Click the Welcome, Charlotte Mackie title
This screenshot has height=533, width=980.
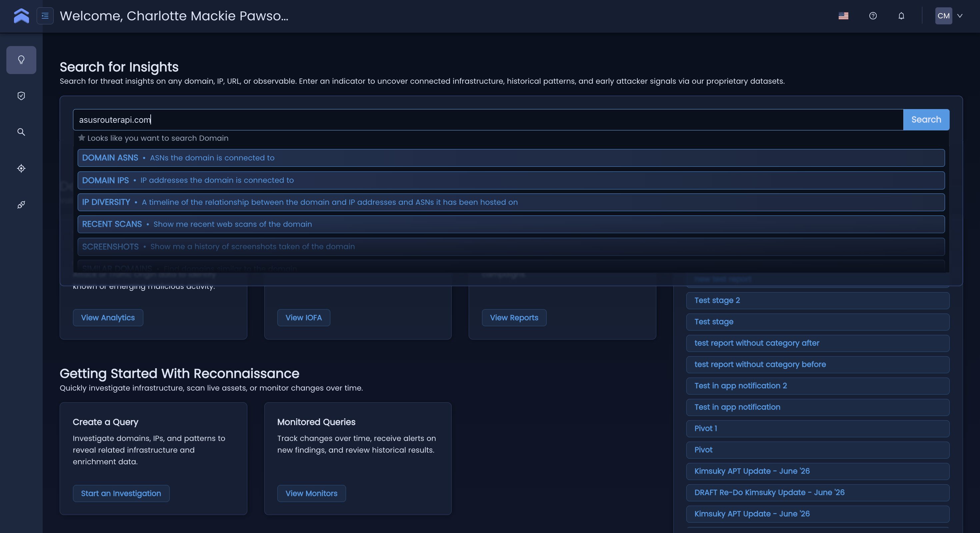click(x=174, y=16)
